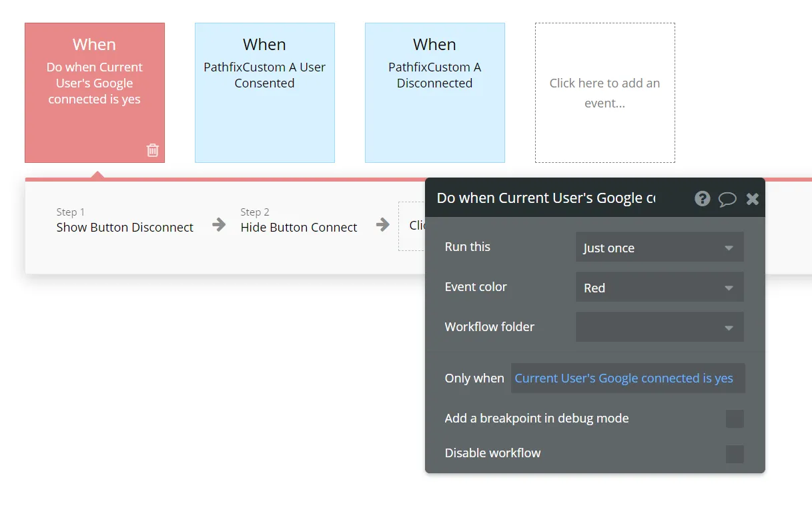Screen dimensions: 812x526
Task: Click here to add an event
Action: [x=605, y=93]
